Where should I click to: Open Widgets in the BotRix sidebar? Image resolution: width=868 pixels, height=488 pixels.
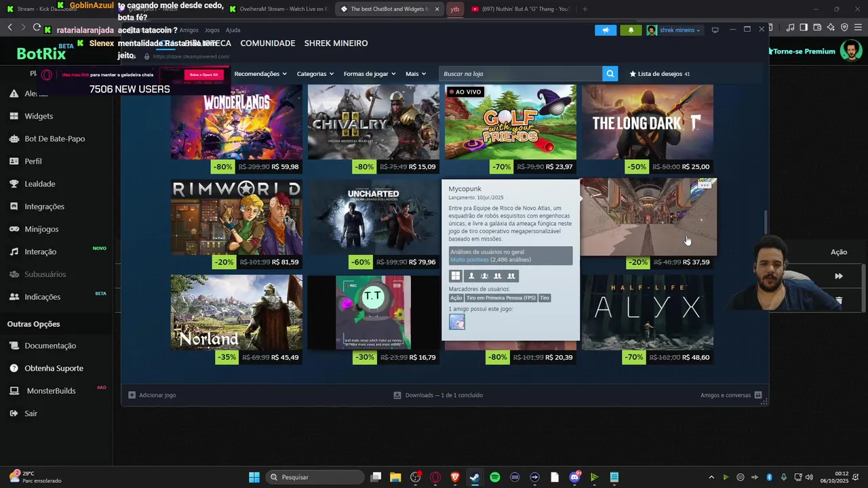point(39,116)
